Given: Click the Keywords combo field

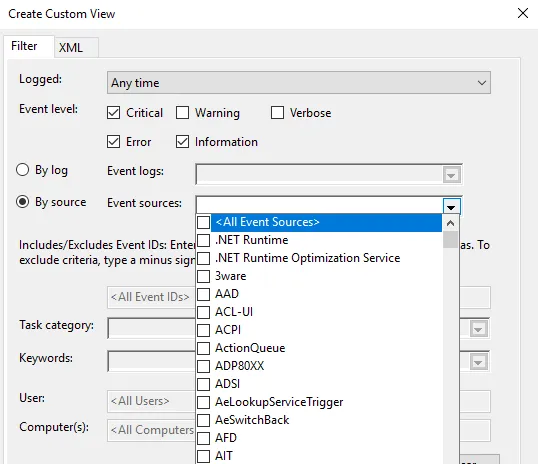Looking at the screenshot, I should point(299,361).
